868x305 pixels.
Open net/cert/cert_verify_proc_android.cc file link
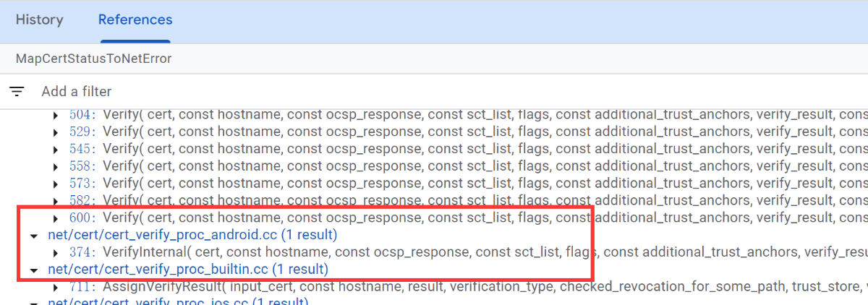[163, 235]
